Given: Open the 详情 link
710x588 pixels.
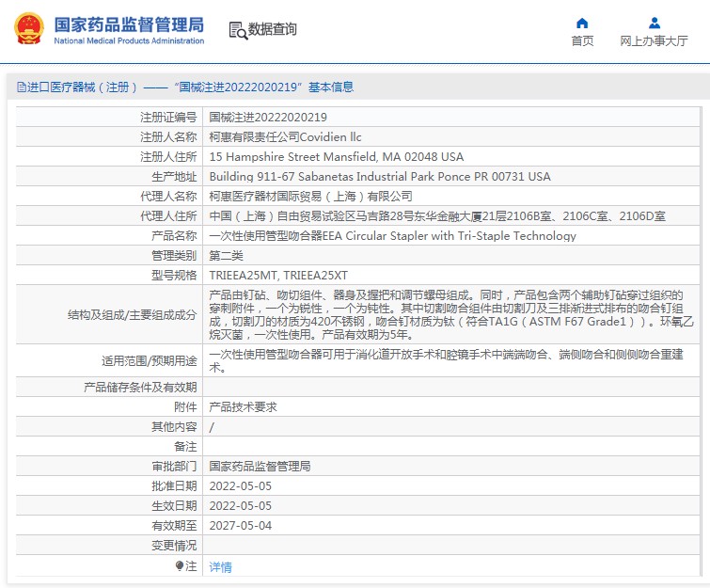Looking at the screenshot, I should click(220, 567).
